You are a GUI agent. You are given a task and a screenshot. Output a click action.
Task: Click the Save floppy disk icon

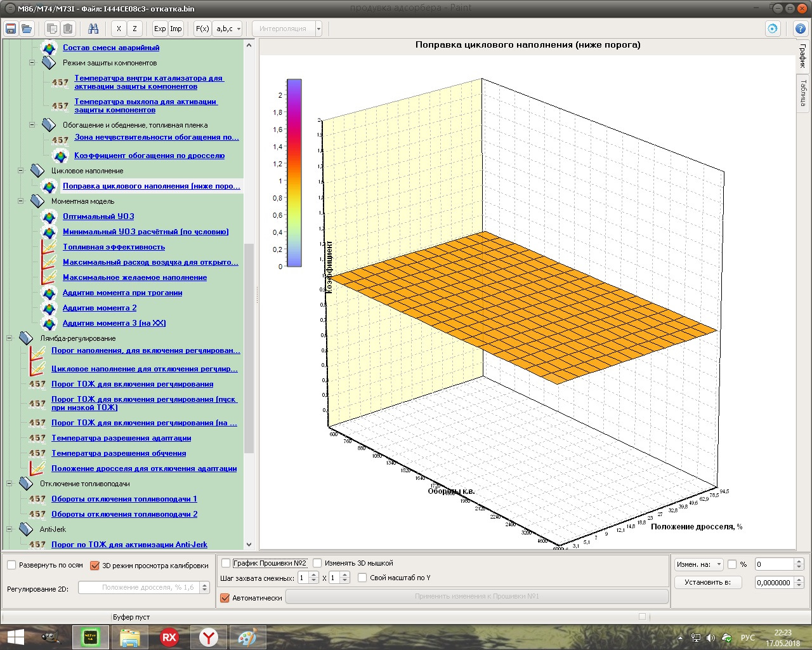point(11,29)
